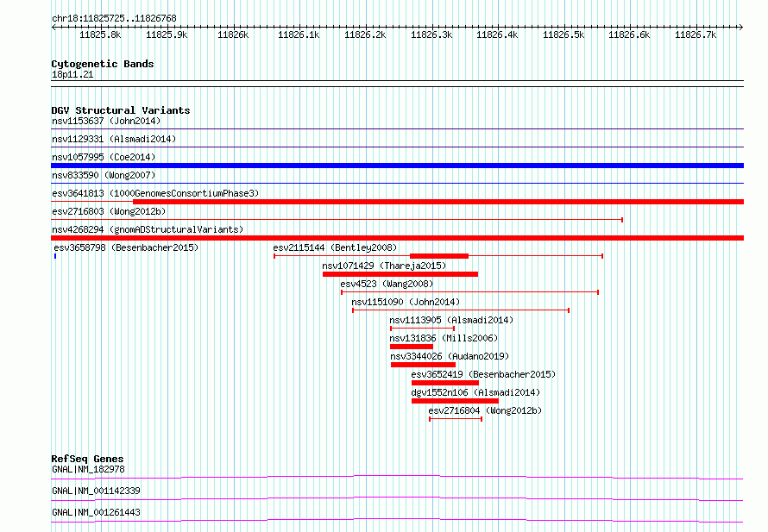Viewport: 768px width, 532px height.
Task: Click the red nsv4268294 gnomAD variant bar
Action: [397, 238]
